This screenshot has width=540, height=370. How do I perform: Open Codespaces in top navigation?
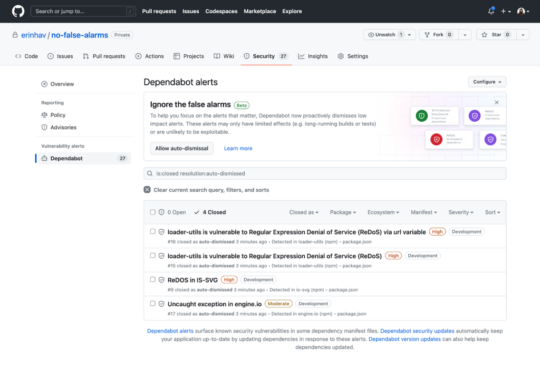coord(221,11)
